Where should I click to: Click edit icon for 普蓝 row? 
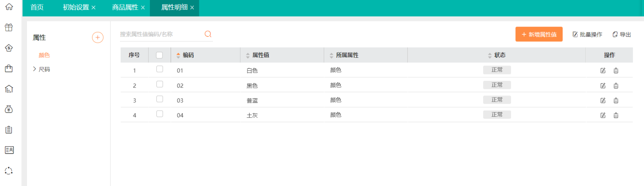click(x=603, y=100)
